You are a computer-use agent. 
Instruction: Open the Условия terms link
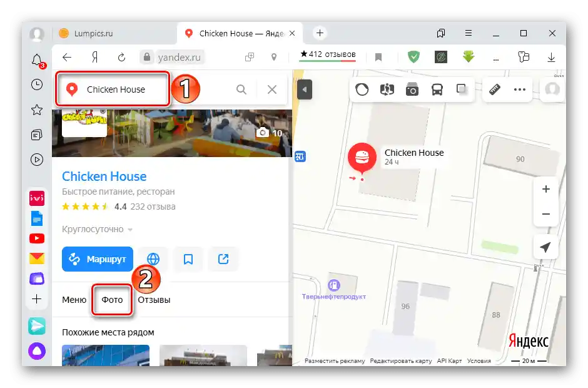tap(479, 360)
